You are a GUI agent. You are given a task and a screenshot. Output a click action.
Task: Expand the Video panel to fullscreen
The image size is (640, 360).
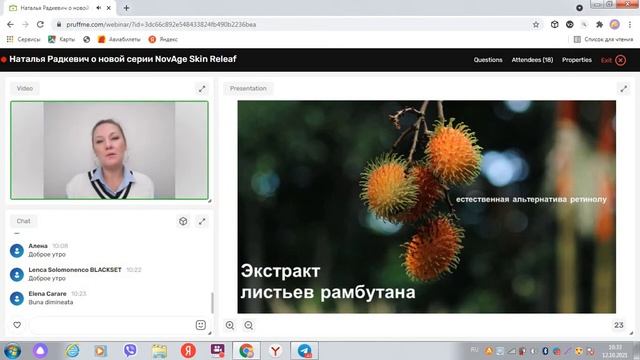tap(202, 89)
